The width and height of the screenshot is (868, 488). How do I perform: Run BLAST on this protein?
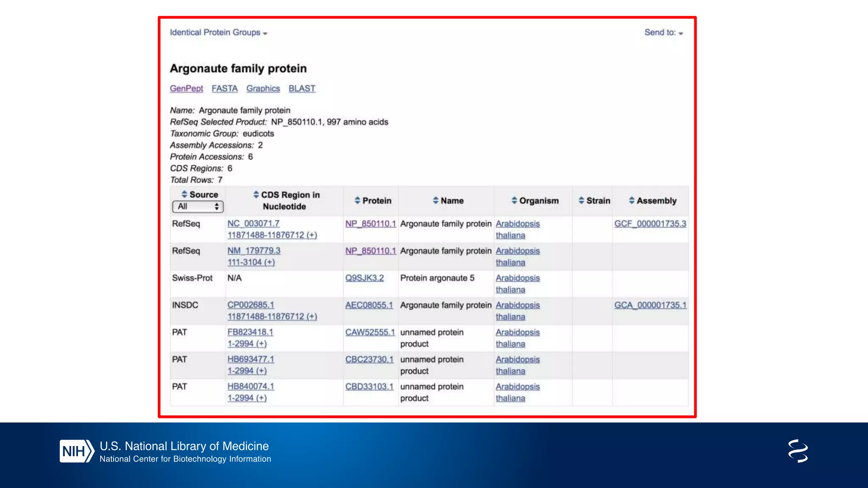point(302,89)
